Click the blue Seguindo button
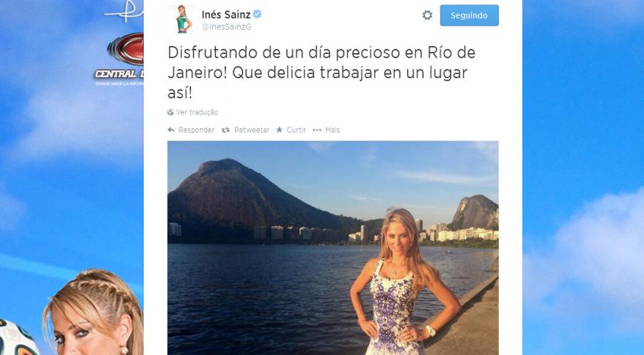Screen dimensions: 644x355 pos(469,15)
